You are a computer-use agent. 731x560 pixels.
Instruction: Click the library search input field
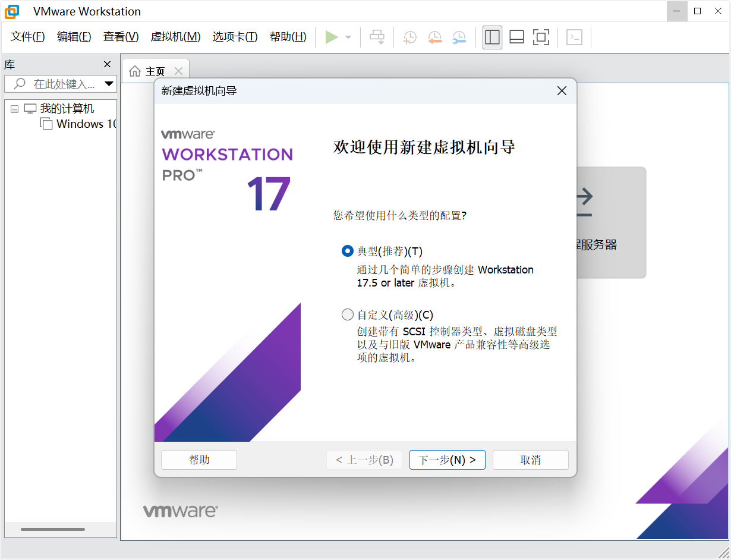(61, 84)
